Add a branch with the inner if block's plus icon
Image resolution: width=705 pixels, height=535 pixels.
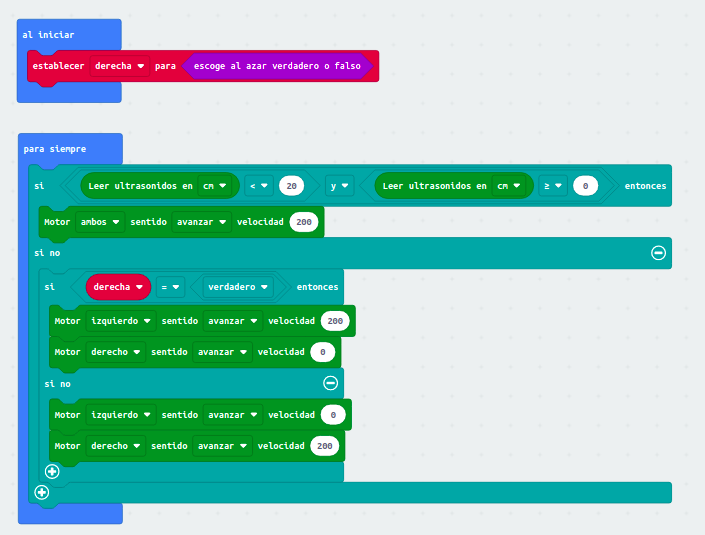pos(52,471)
